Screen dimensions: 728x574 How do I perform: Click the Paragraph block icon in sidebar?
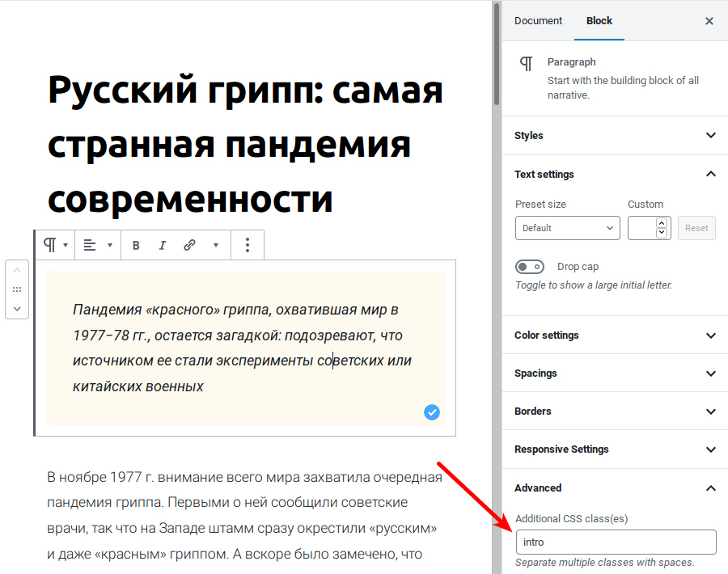coord(526,64)
